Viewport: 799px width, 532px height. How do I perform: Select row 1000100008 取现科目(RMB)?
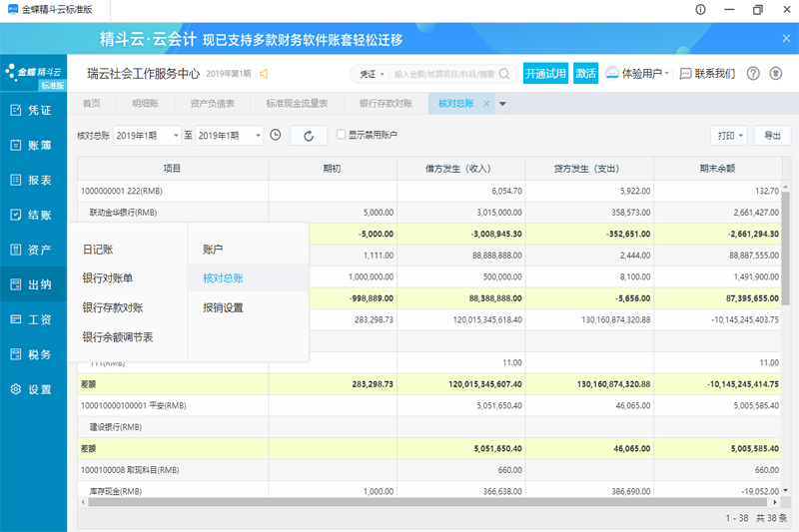[429, 470]
